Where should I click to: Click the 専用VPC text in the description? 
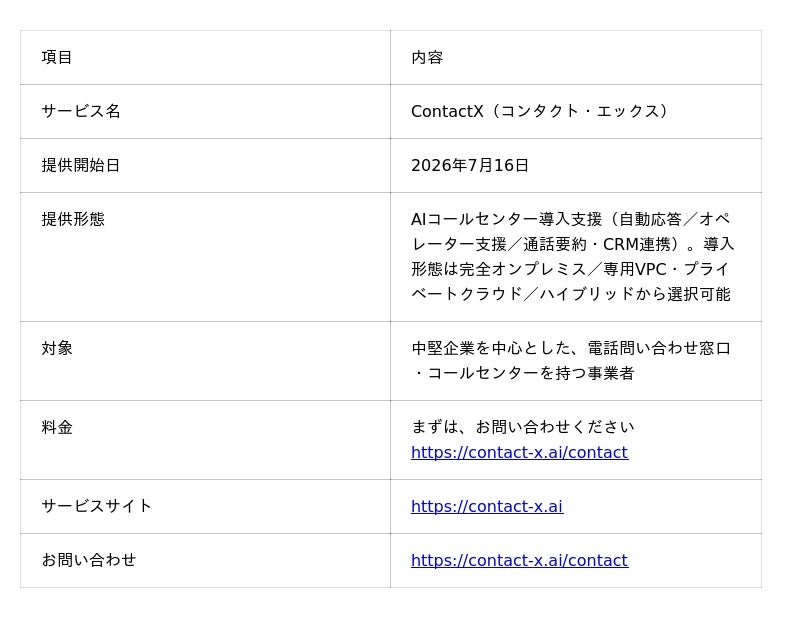click(635, 269)
